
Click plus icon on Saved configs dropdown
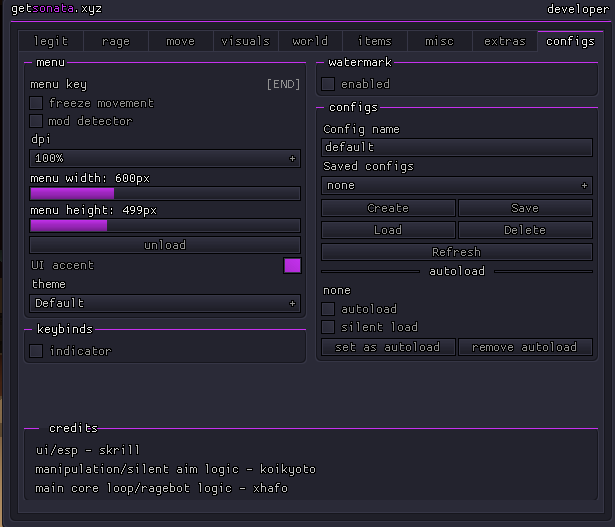584,185
